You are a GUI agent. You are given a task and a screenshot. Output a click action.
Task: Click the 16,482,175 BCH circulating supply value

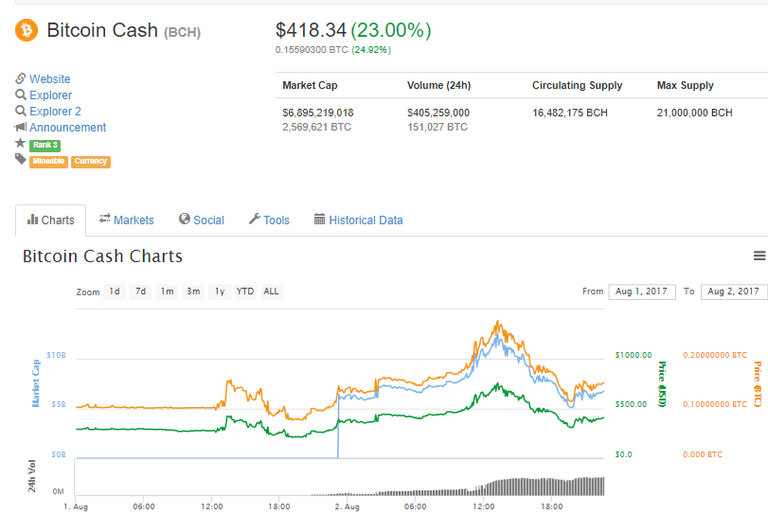[x=570, y=113]
